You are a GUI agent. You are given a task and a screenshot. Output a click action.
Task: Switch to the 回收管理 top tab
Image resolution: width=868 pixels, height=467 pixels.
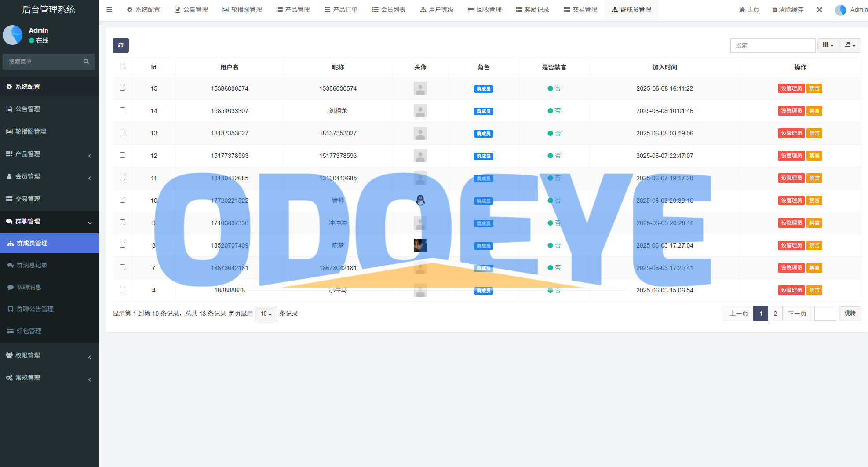pos(485,10)
